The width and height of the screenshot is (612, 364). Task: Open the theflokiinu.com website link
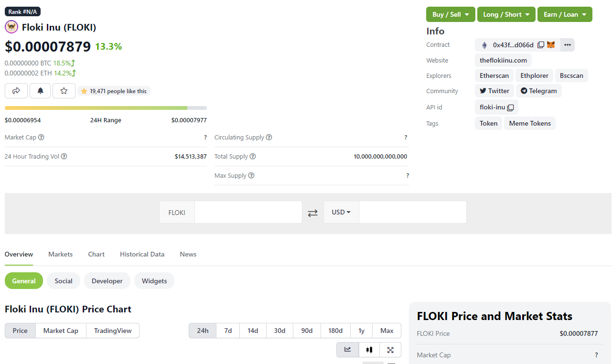tap(503, 60)
